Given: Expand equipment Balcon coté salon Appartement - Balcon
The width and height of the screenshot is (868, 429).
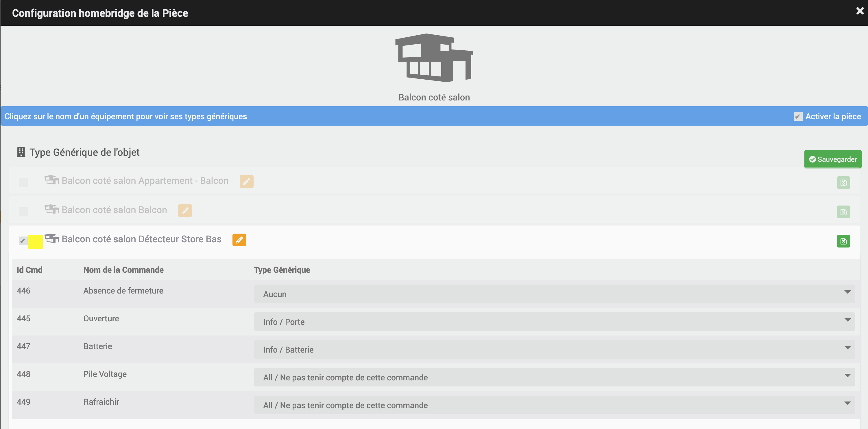Looking at the screenshot, I should tap(145, 181).
